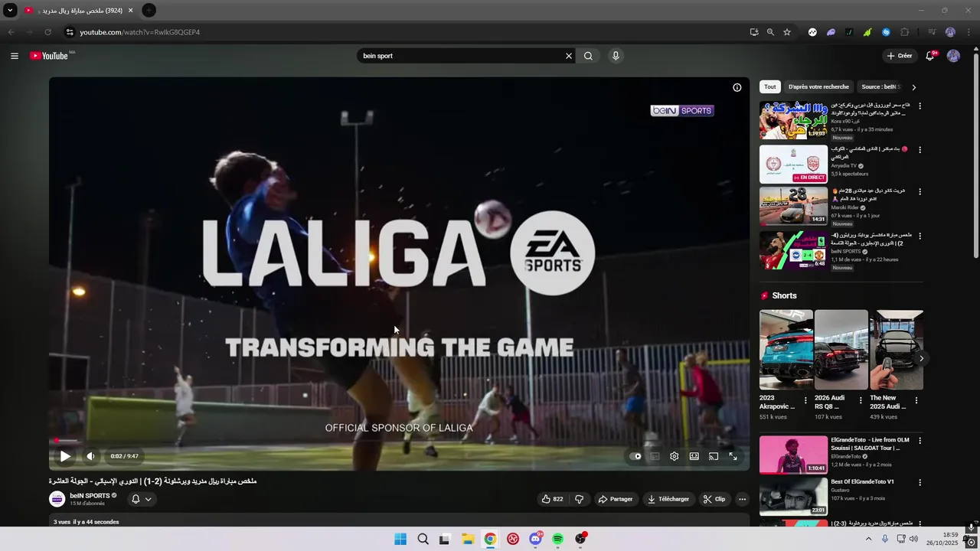Open options for Arryadia TV video

click(x=920, y=150)
